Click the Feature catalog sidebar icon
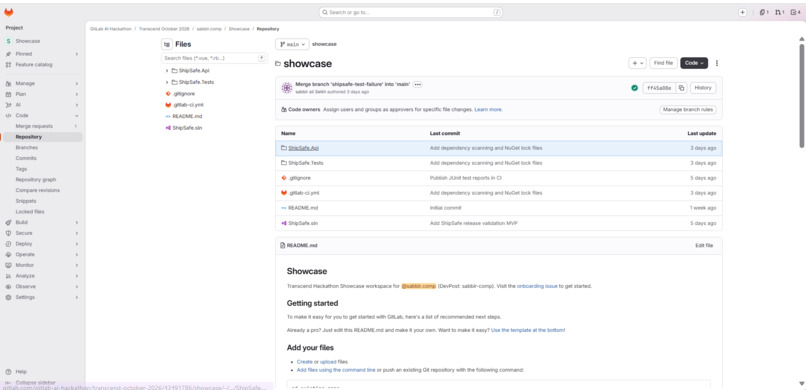 [8, 65]
